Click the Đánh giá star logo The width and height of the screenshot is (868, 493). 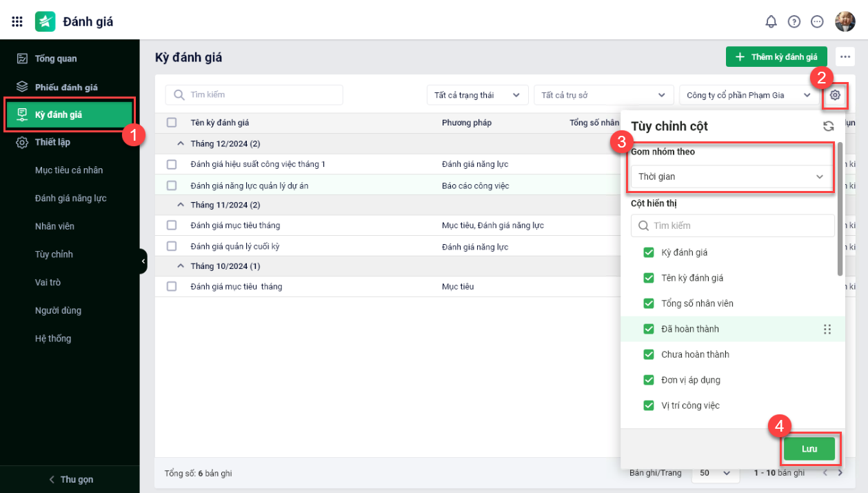click(46, 21)
